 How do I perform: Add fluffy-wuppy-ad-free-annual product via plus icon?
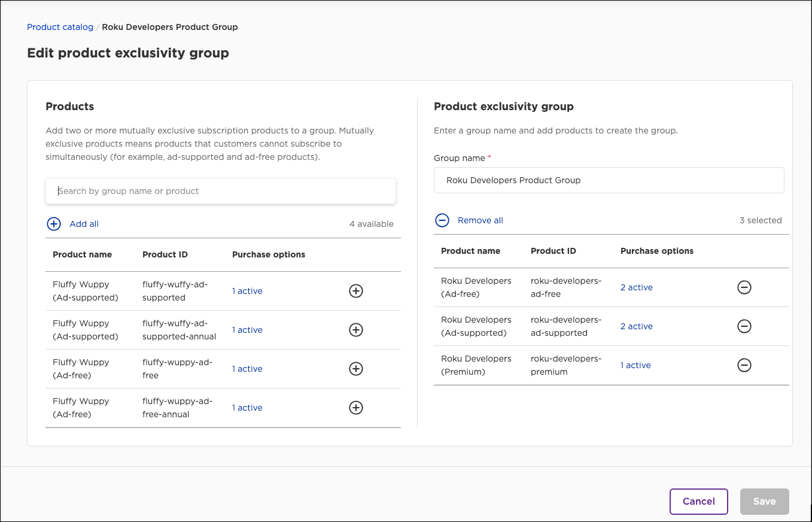point(356,408)
